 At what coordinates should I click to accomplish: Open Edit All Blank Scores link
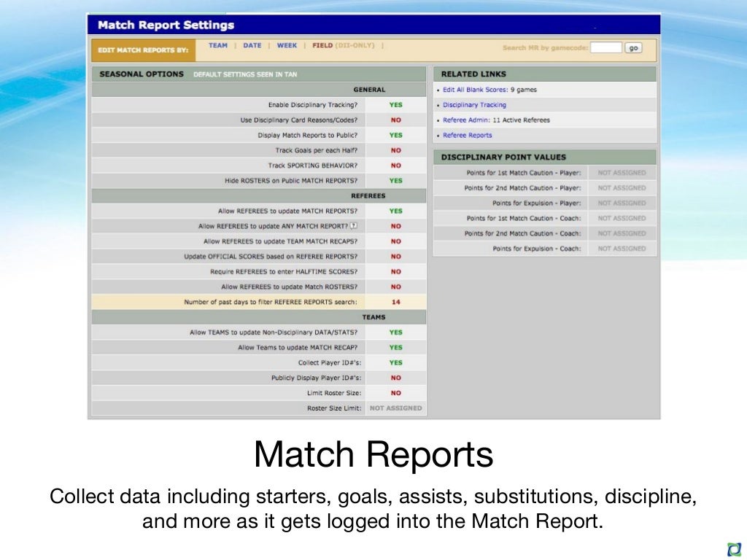click(x=475, y=90)
